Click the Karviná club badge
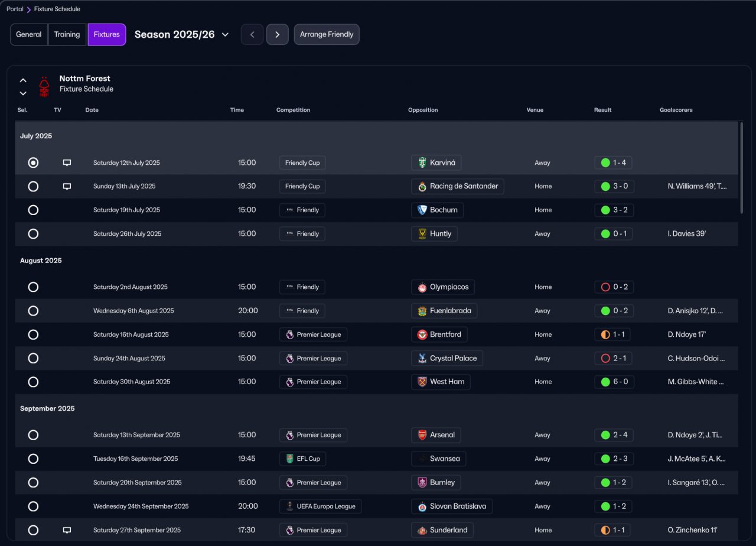Screen dimensions: 756x546 coord(422,162)
